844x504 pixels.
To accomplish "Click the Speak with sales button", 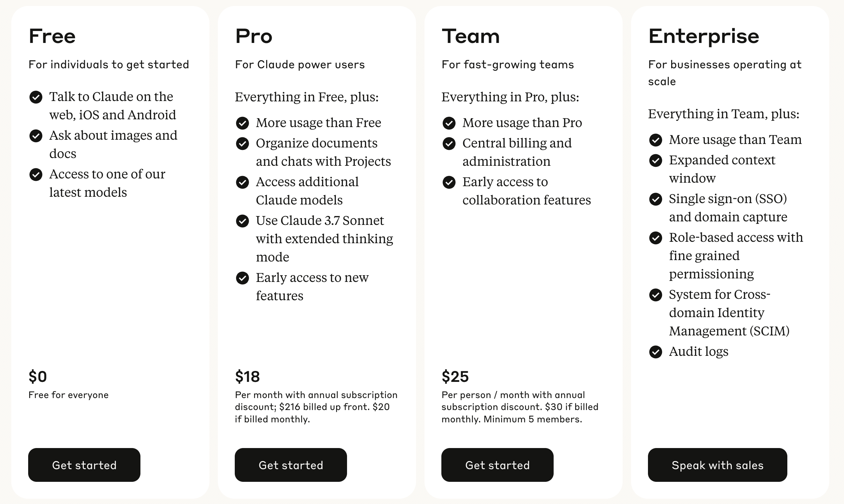I will coord(717,465).
